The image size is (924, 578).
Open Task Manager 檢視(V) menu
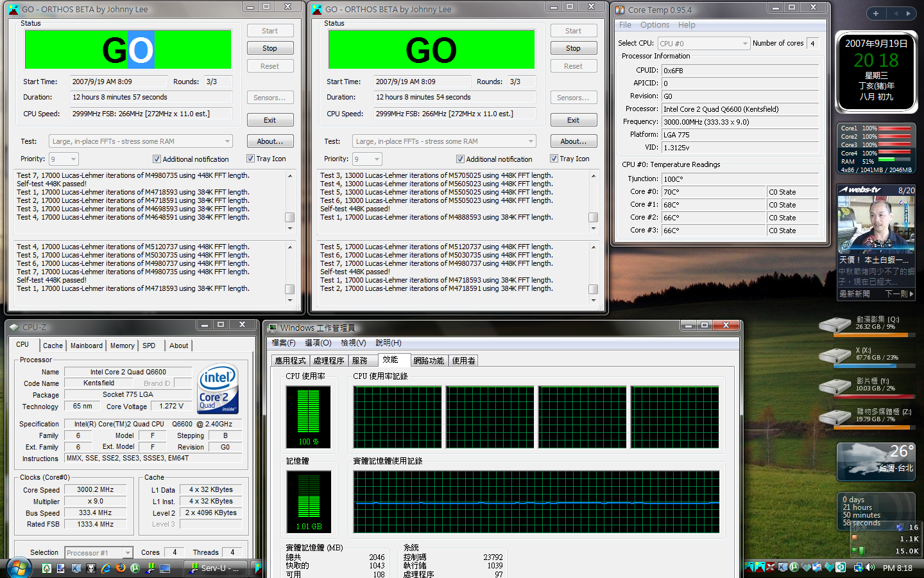point(354,343)
